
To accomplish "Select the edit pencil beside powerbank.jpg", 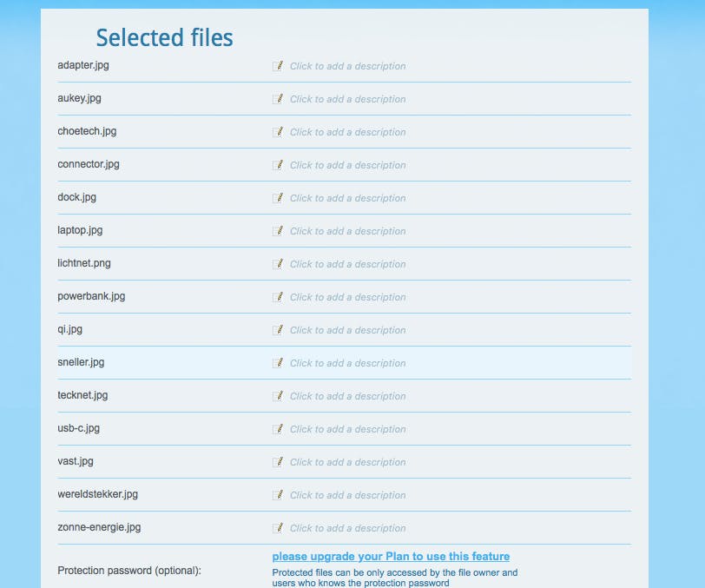I will point(278,296).
